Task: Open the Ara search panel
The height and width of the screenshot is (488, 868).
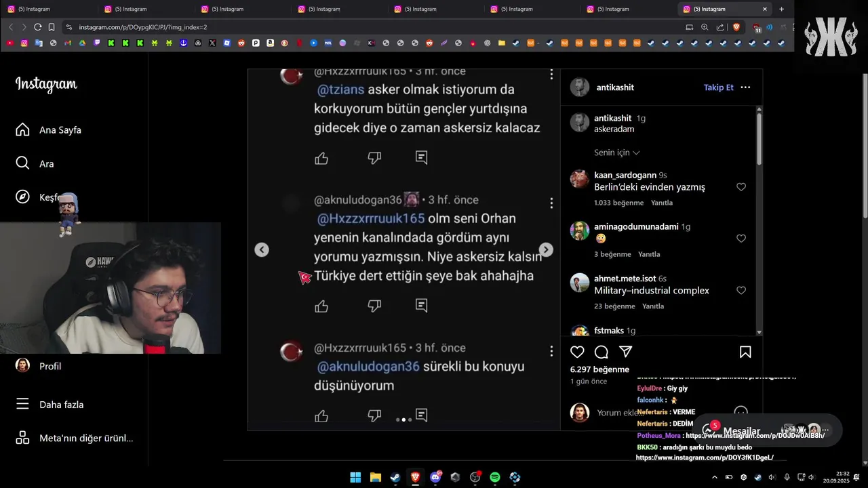Action: pos(35,163)
